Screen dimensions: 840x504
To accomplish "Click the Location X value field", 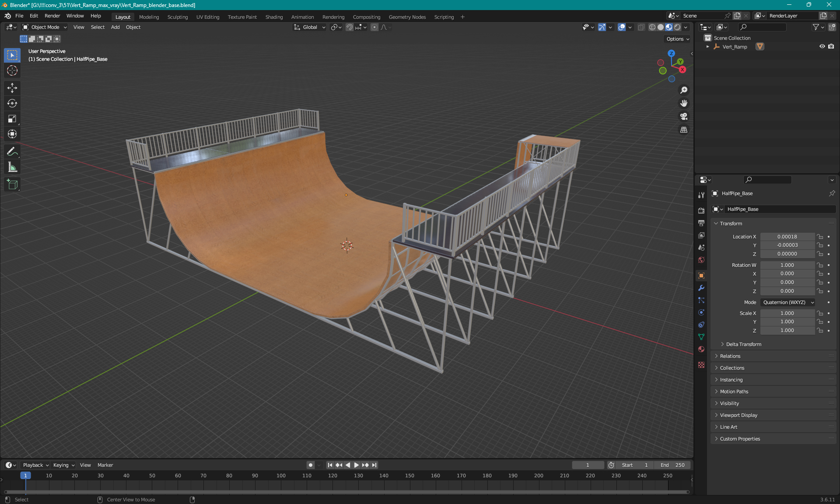I will click(787, 237).
